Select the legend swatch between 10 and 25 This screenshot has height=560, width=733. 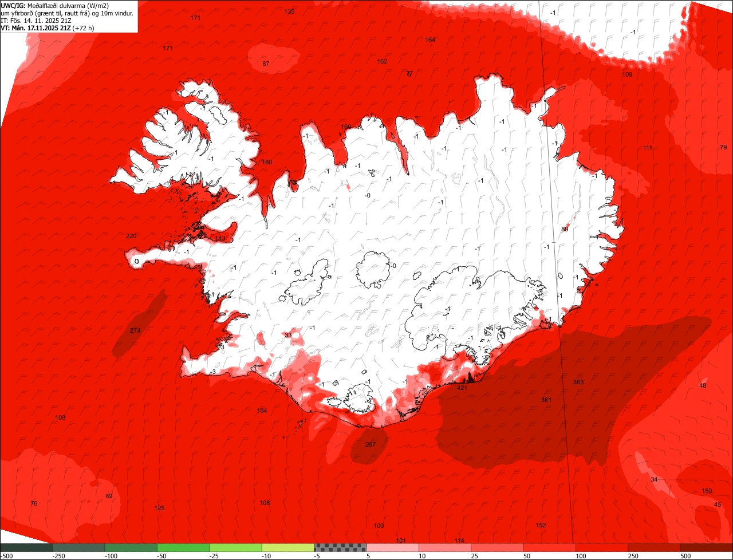[445, 547]
